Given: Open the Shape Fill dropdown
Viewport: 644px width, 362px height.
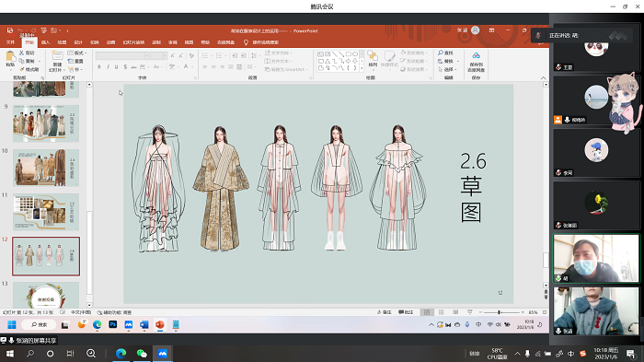Looking at the screenshot, I should pos(413,53).
